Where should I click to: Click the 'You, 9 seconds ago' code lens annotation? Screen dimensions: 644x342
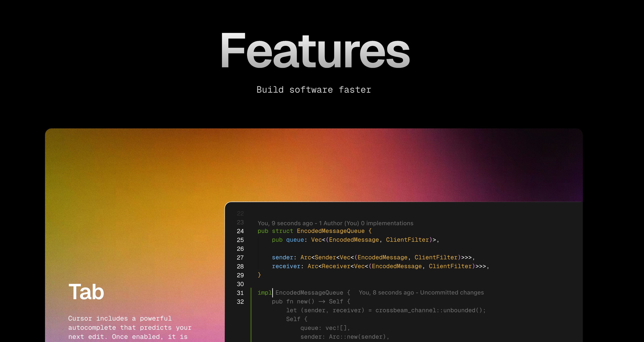pos(335,223)
